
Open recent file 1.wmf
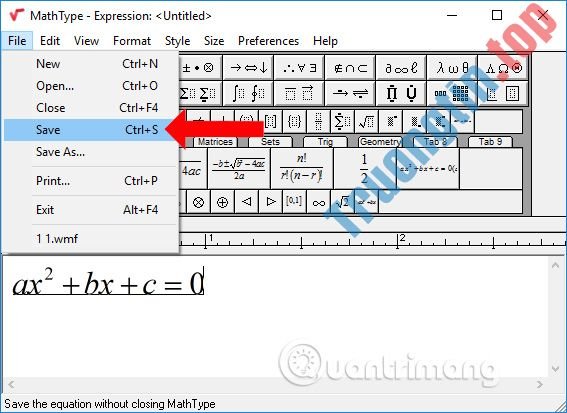(x=91, y=239)
